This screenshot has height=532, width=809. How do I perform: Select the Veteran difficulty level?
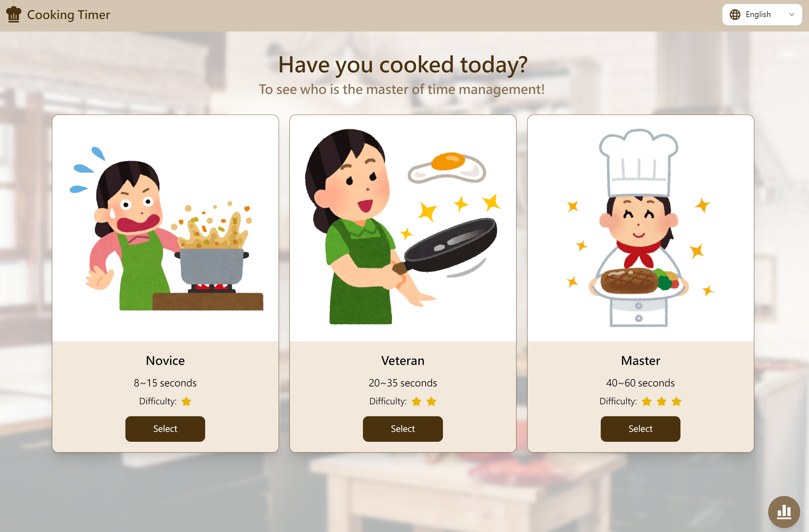403,429
